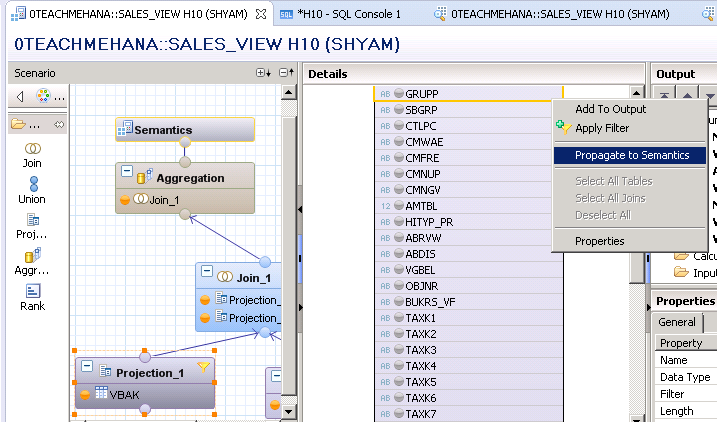The height and width of the screenshot is (422, 717).
Task: Choose Propagate to Semantics menu entry
Action: (631, 155)
